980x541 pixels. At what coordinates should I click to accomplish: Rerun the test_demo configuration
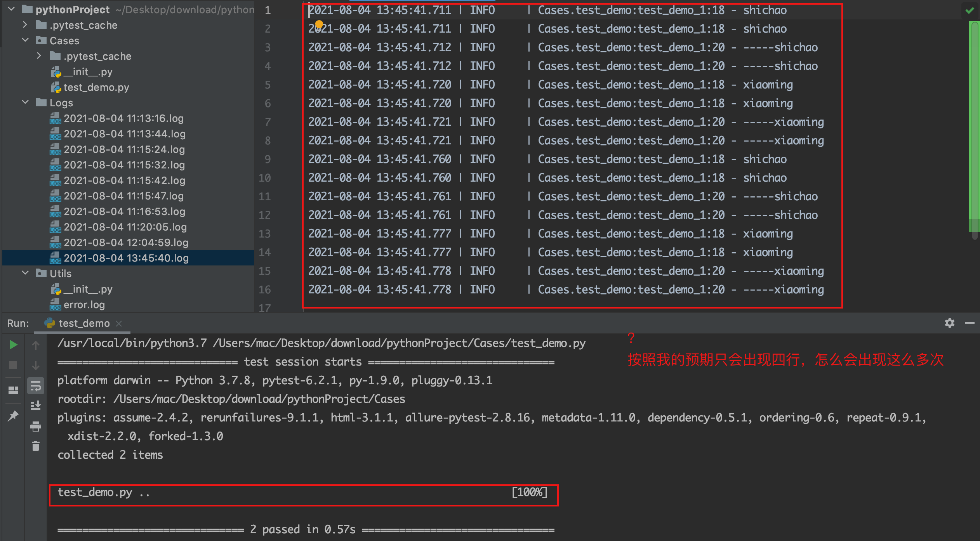pos(13,344)
